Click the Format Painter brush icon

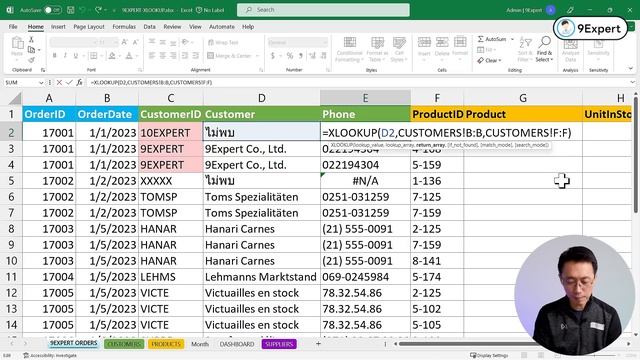[x=31, y=60]
